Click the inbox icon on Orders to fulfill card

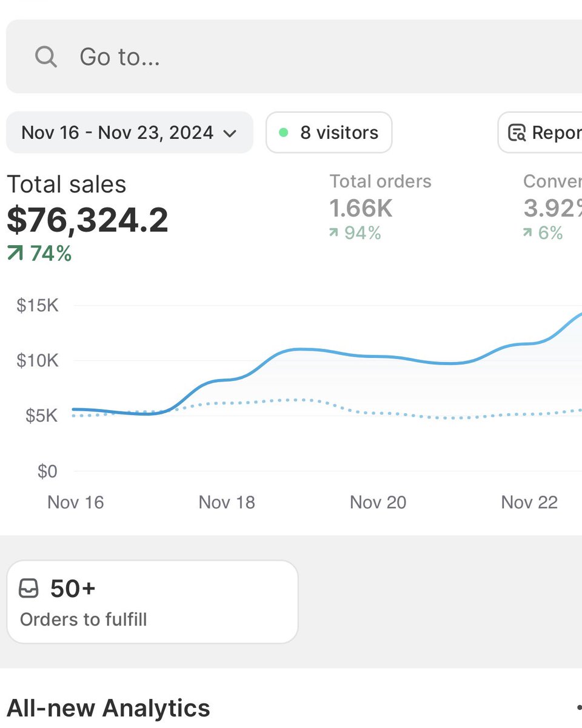pos(28,587)
